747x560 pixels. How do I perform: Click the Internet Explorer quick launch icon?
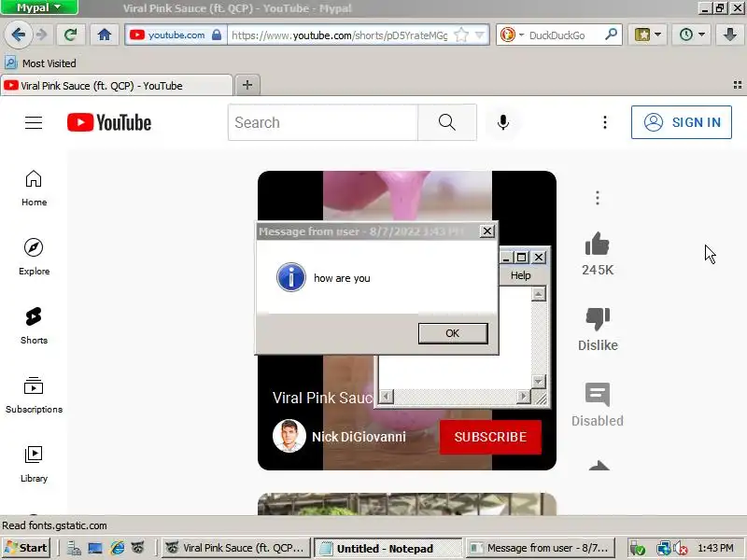(117, 548)
